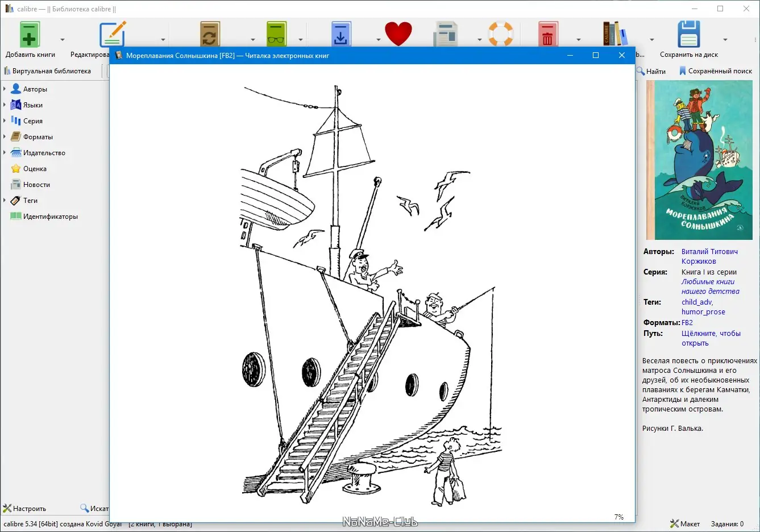Open the View book dropdown arrow
Viewport: 760px width, 532px height.
[x=301, y=40]
